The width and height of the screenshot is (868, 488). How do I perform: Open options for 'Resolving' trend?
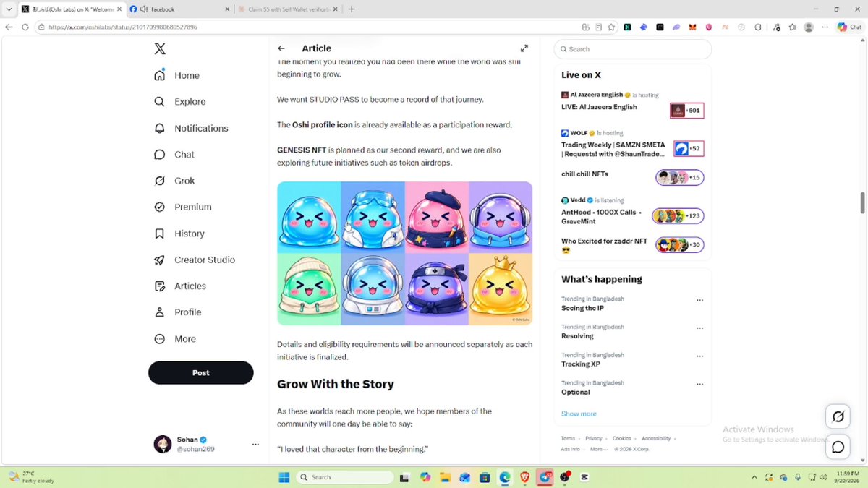pyautogui.click(x=699, y=328)
